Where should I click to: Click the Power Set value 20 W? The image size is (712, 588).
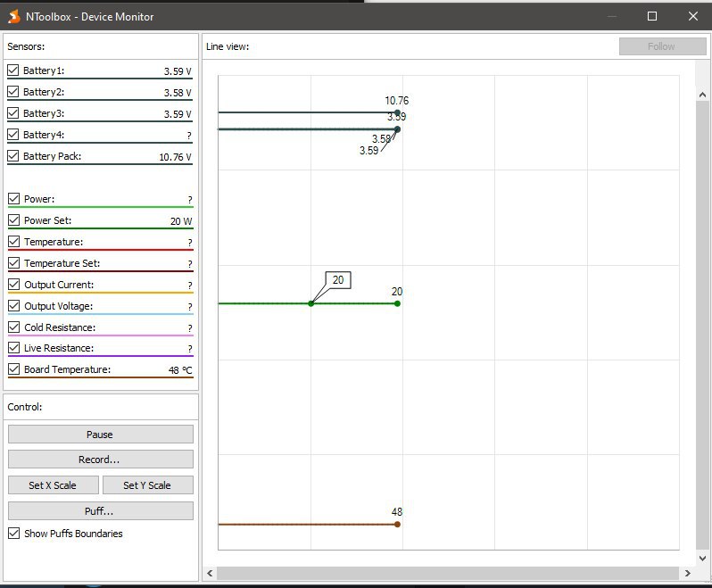(x=181, y=221)
